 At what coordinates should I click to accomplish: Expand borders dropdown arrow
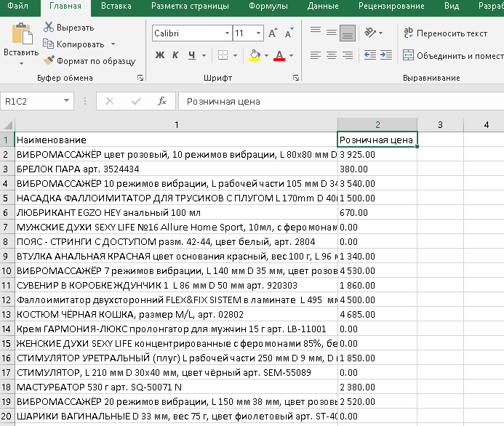236,55
